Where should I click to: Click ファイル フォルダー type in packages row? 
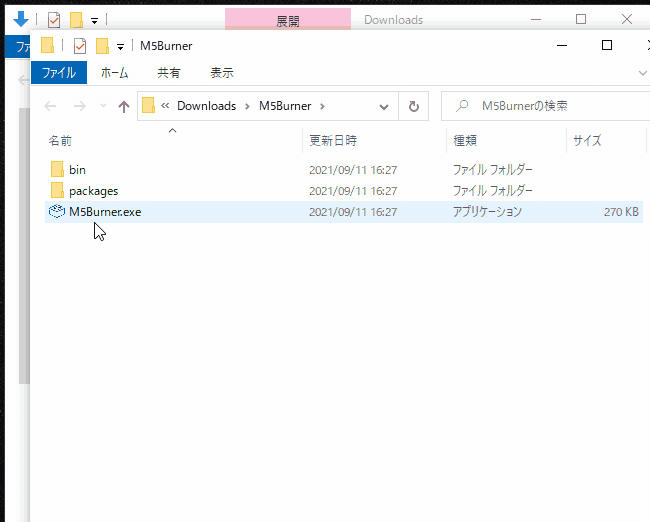tap(492, 191)
